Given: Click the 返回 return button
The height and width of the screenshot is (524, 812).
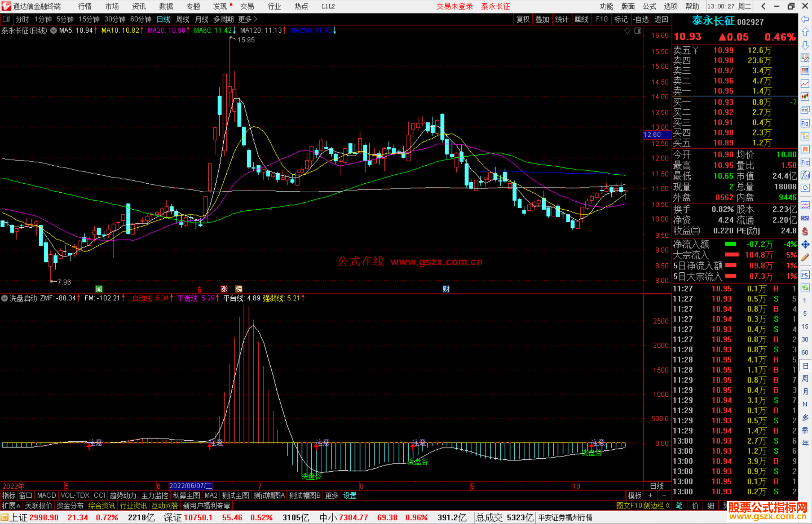Looking at the screenshot, I should 661,19.
